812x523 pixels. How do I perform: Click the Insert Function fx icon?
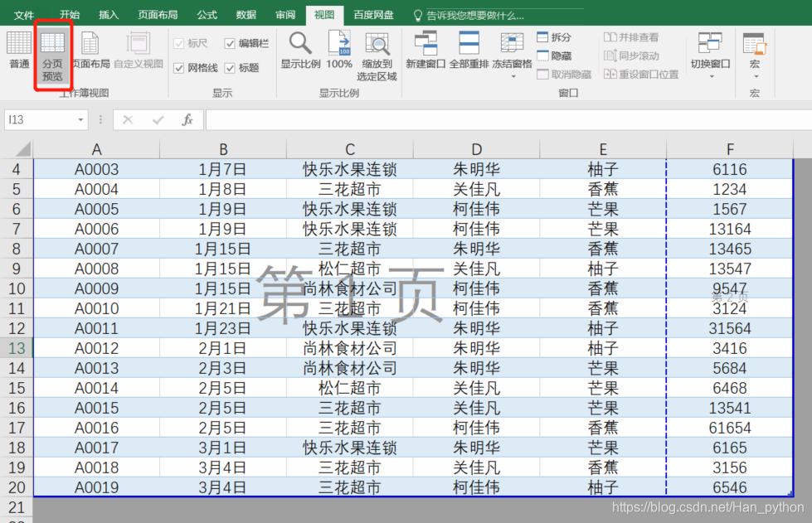pyautogui.click(x=187, y=120)
